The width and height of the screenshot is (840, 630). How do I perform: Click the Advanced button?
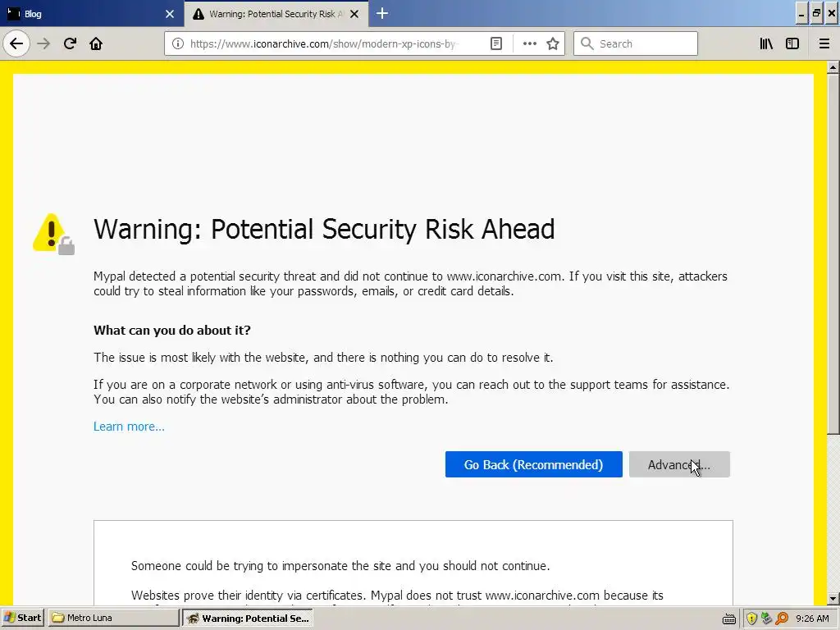(x=679, y=464)
